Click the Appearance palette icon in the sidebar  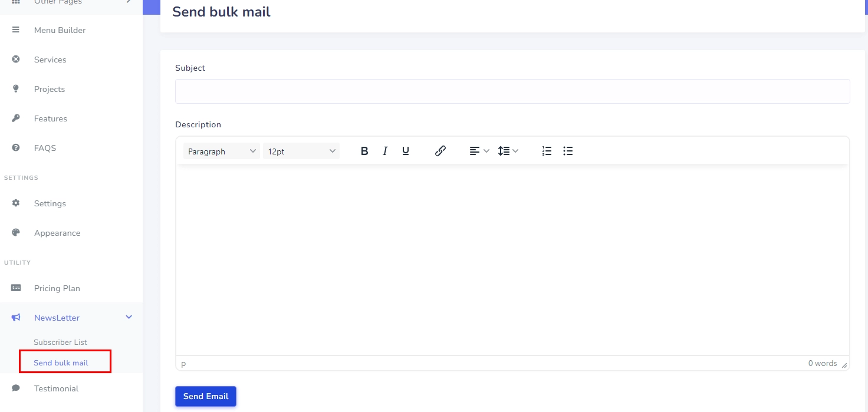[16, 233]
